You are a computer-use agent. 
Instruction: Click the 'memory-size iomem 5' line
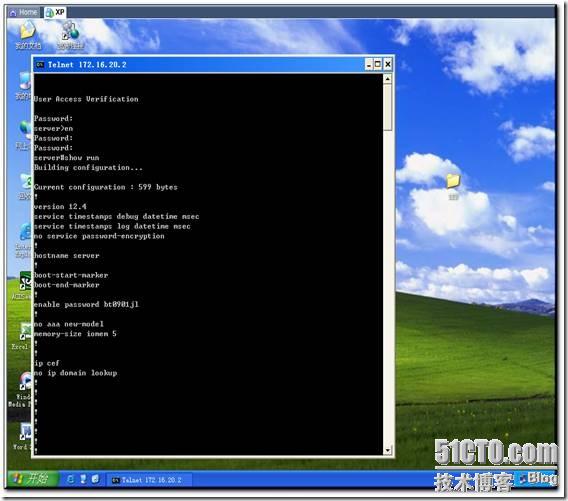point(75,334)
